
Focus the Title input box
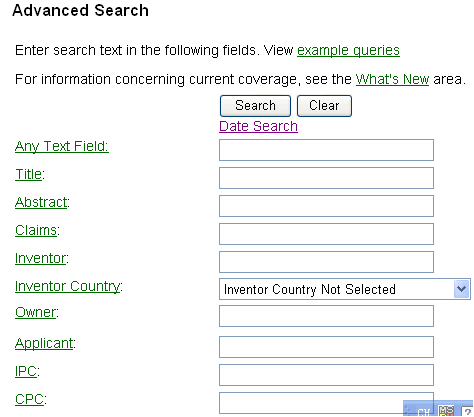(326, 178)
